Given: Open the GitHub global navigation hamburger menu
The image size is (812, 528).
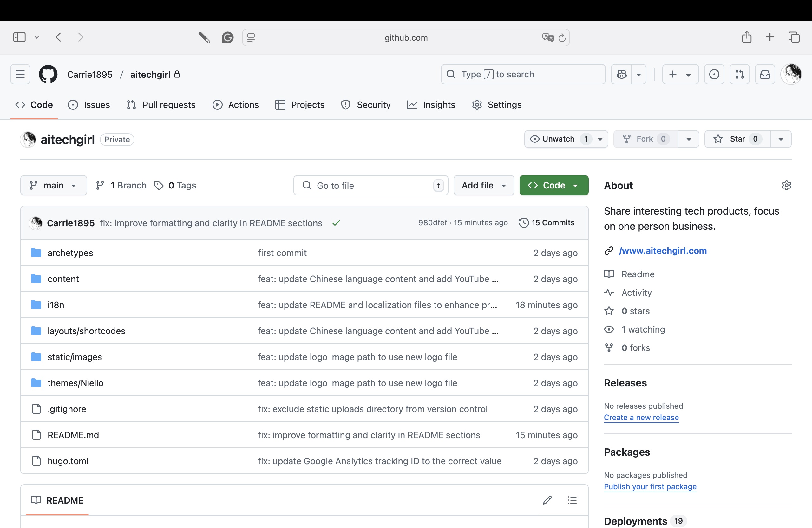Looking at the screenshot, I should pyautogui.click(x=20, y=74).
